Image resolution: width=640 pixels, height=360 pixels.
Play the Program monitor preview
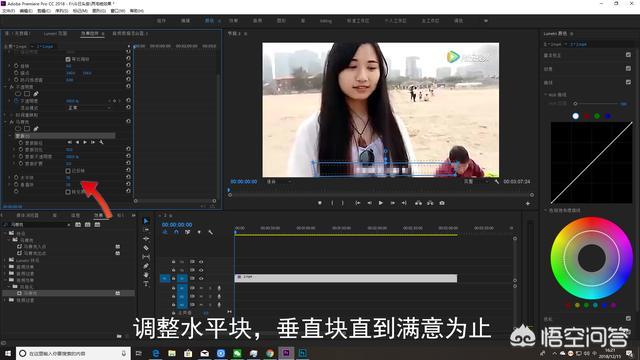381,203
